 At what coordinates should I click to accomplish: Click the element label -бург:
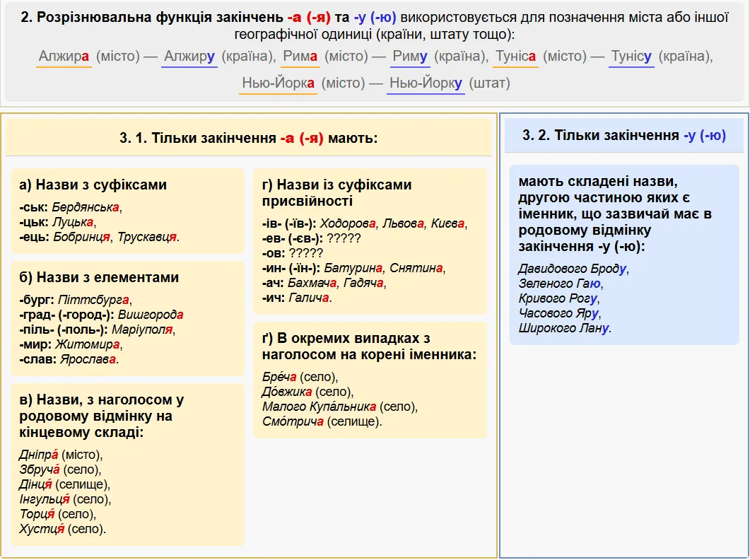[x=37, y=300]
